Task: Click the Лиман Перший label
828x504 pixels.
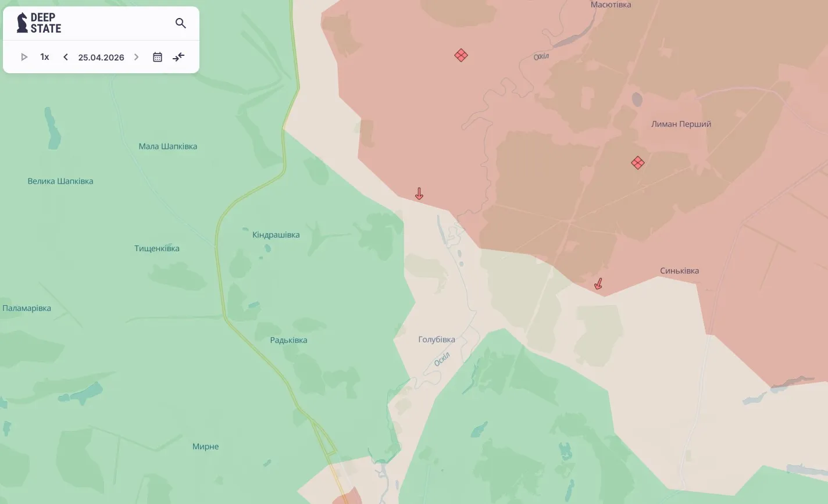Action: pos(681,124)
